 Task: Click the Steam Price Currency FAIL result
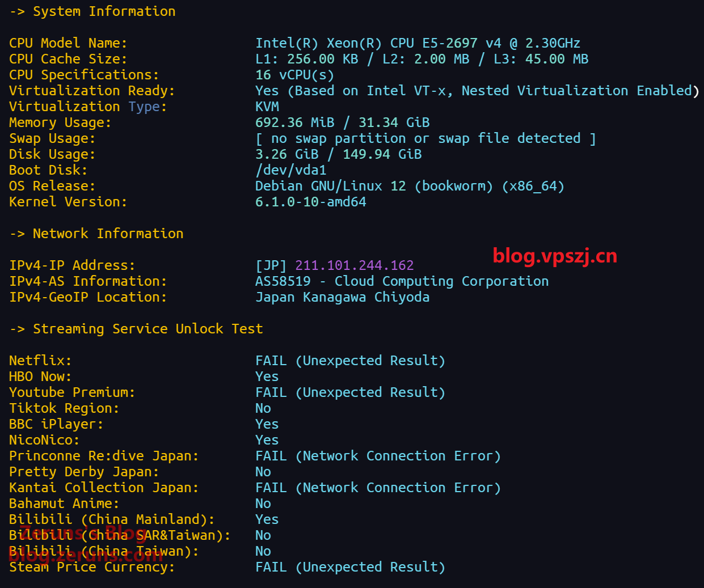click(349, 567)
